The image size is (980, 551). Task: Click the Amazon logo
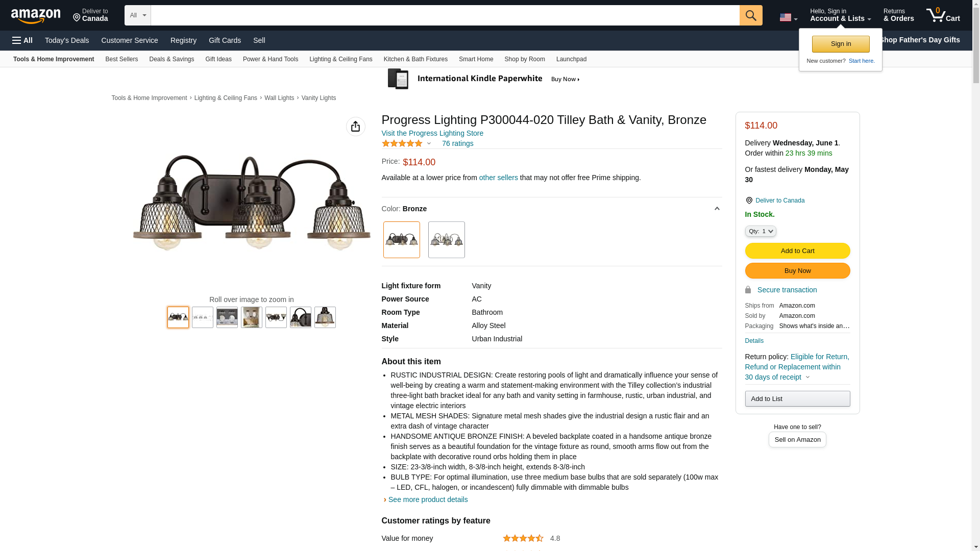coord(36,16)
